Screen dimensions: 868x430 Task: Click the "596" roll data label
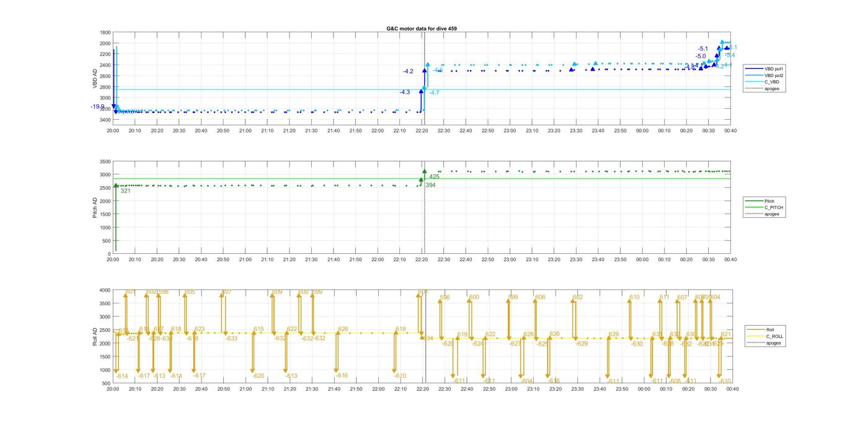[445, 298]
